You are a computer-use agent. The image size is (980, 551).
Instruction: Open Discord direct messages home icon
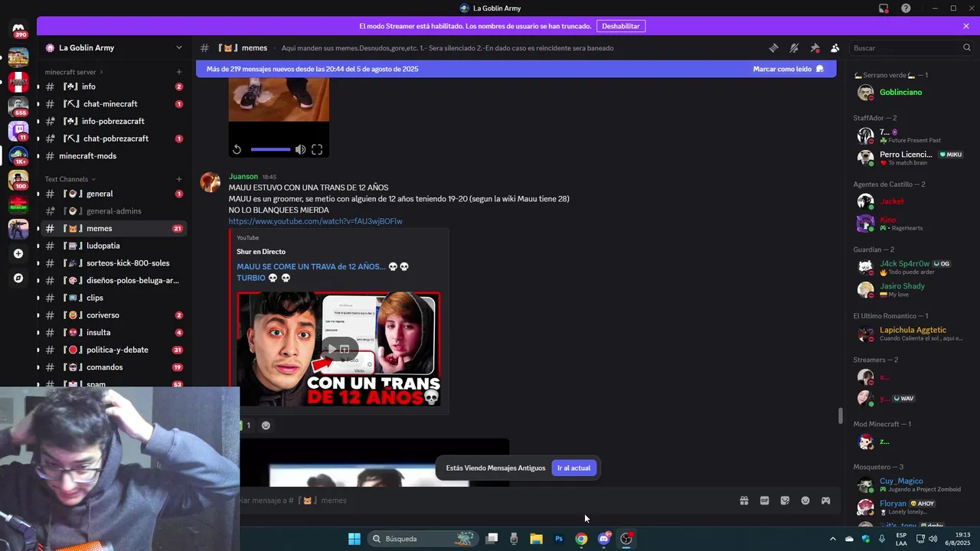point(18,28)
